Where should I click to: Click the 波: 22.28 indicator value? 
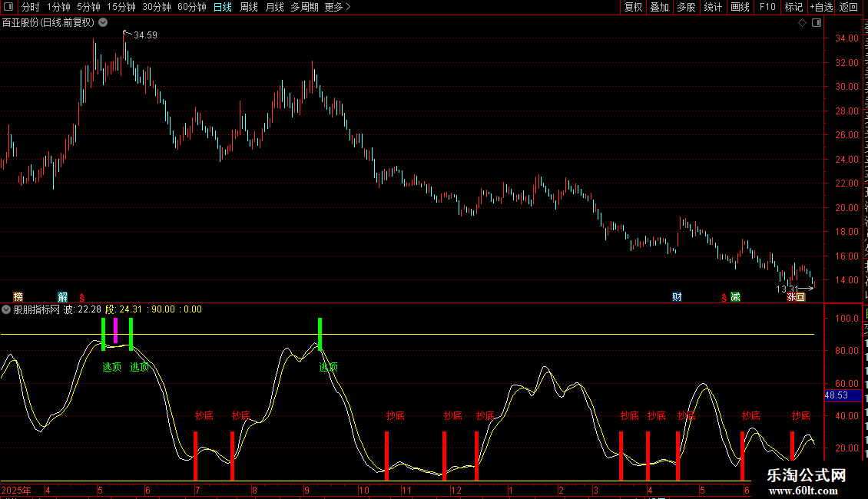coord(82,309)
